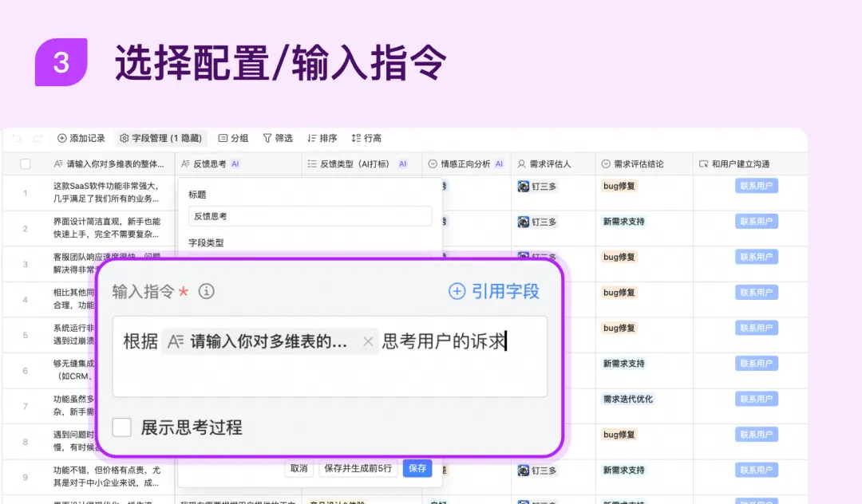Open the 筛选 filter option

[x=278, y=138]
